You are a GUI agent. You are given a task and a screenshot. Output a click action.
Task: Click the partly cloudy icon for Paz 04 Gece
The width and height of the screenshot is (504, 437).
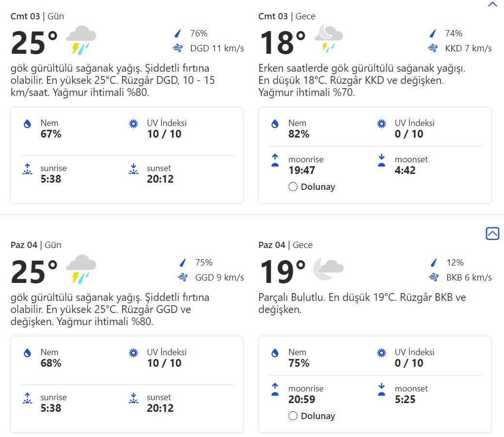pos(329,269)
